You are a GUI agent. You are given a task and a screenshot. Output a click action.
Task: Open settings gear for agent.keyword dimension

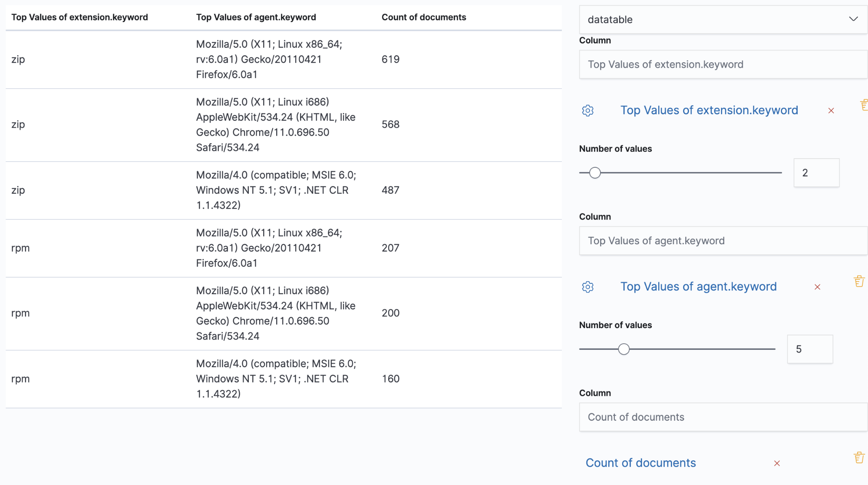click(587, 287)
